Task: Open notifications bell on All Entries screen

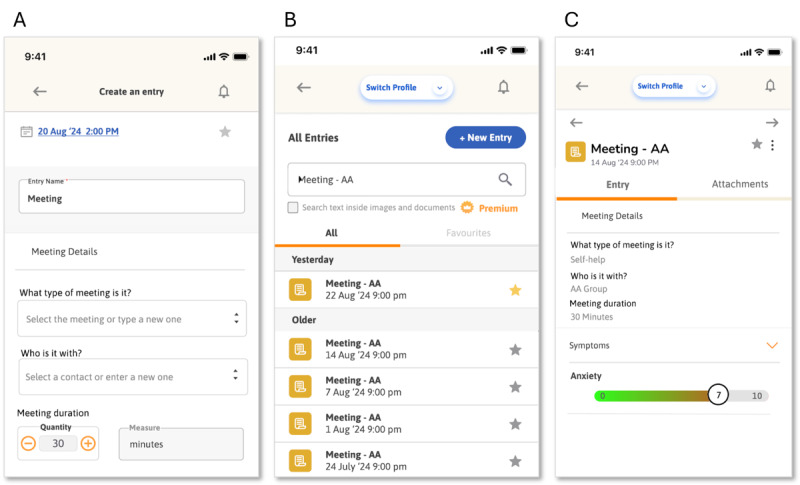Action: tap(504, 87)
